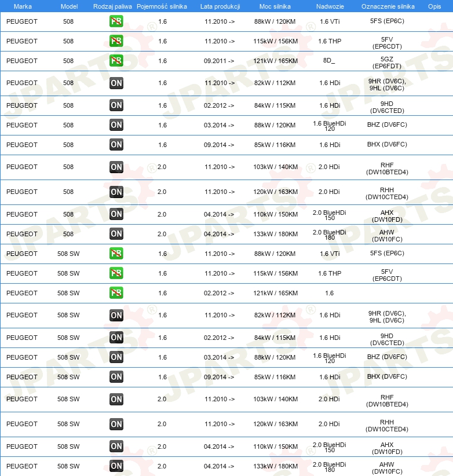
Task: Click the ON diesel icon in the 508 AHX (DW10FD) row
Action: (116, 214)
